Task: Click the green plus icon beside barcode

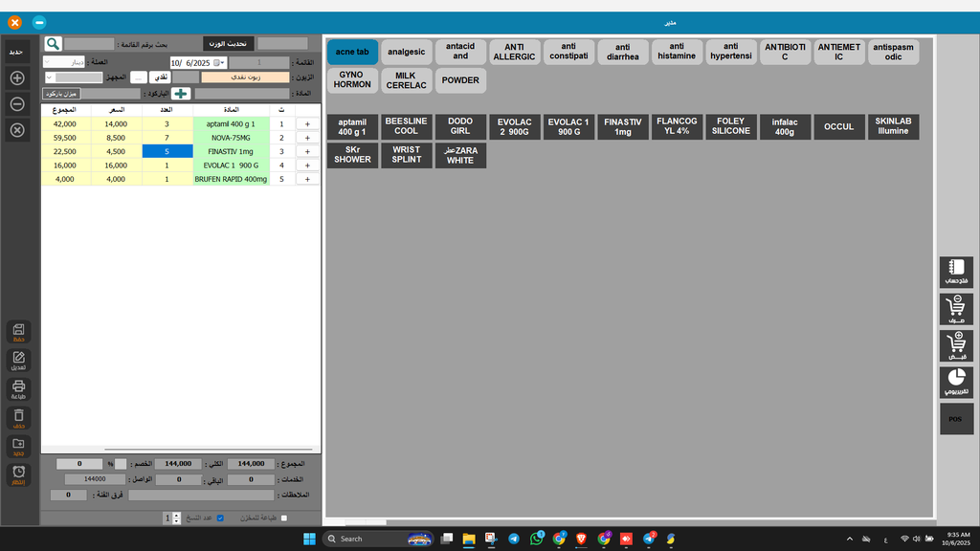Action: pyautogui.click(x=181, y=94)
